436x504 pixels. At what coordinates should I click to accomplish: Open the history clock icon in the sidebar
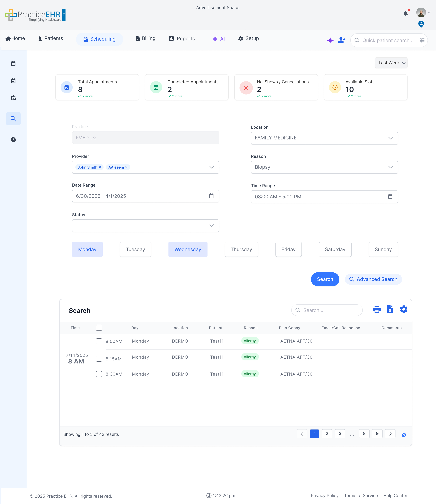pyautogui.click(x=13, y=140)
